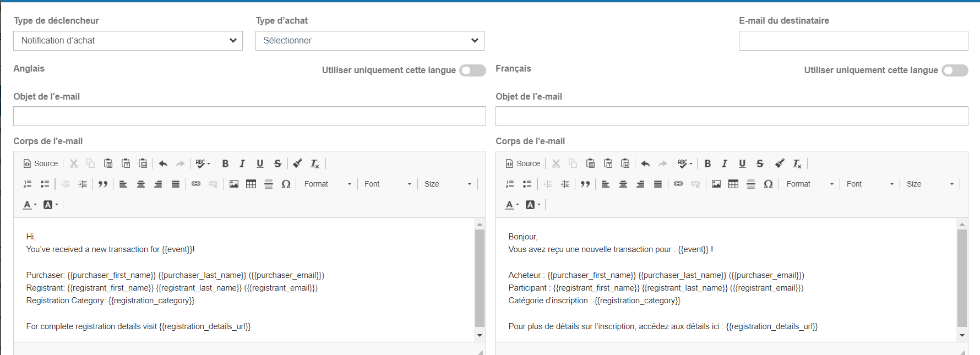Insert special character in French editor

click(x=768, y=184)
